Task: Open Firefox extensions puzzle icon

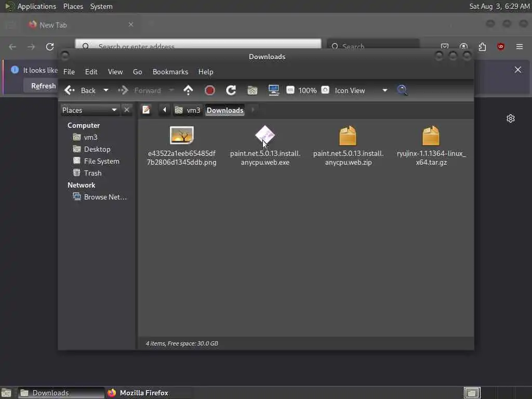Action: (482, 46)
